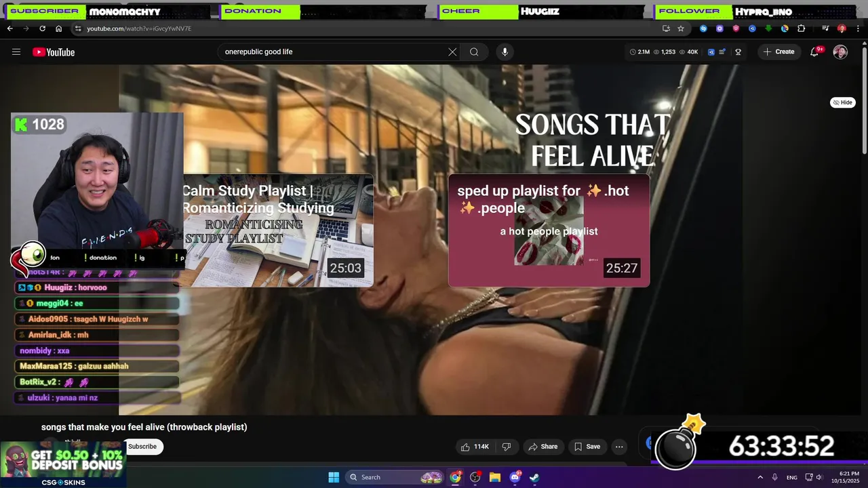Open the sped up playlist end card

tap(549, 231)
